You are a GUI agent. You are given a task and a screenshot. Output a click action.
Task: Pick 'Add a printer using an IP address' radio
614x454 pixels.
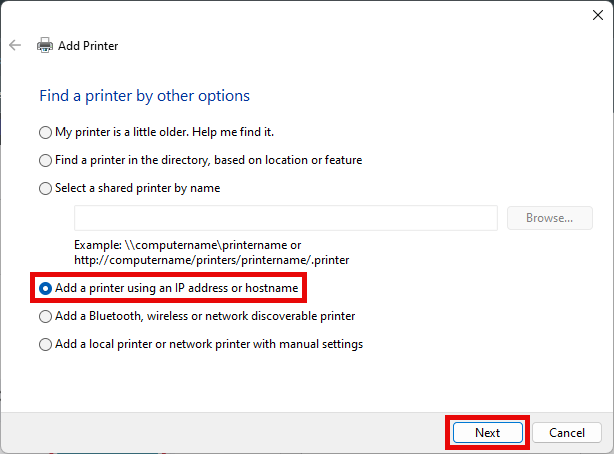click(x=45, y=288)
